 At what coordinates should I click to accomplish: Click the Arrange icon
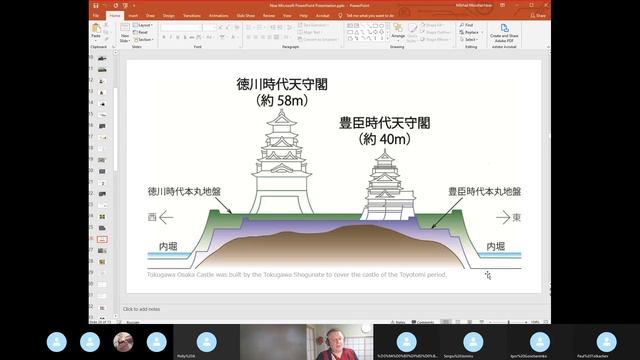pos(398,28)
